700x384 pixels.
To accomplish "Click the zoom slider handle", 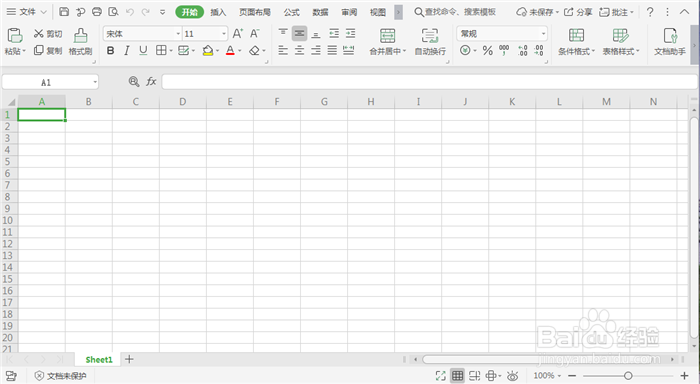I will point(628,376).
